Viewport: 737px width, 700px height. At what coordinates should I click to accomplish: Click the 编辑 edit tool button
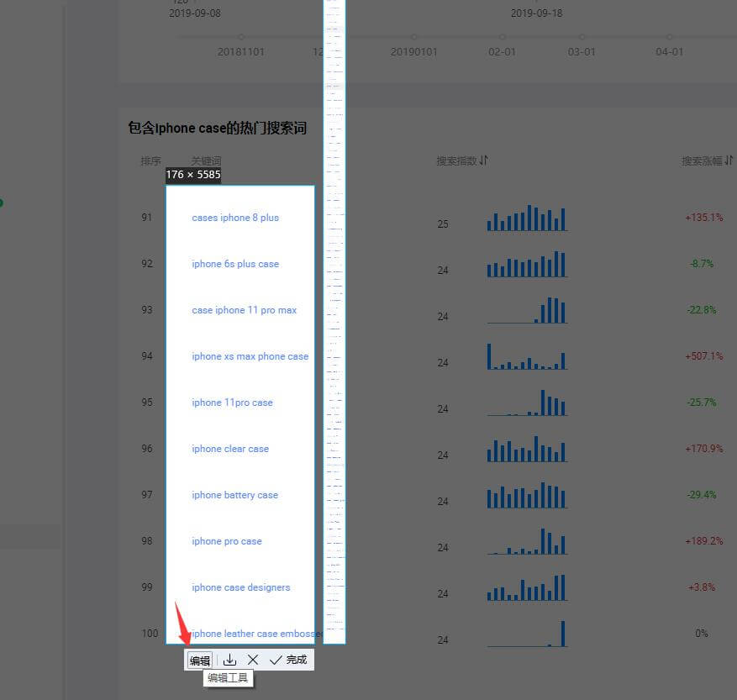coord(199,661)
